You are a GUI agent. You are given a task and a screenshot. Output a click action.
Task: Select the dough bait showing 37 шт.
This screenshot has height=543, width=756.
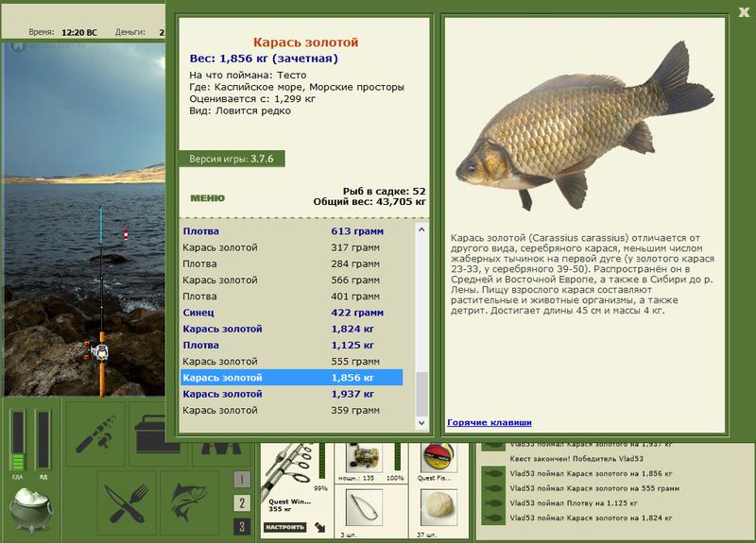coord(438,508)
